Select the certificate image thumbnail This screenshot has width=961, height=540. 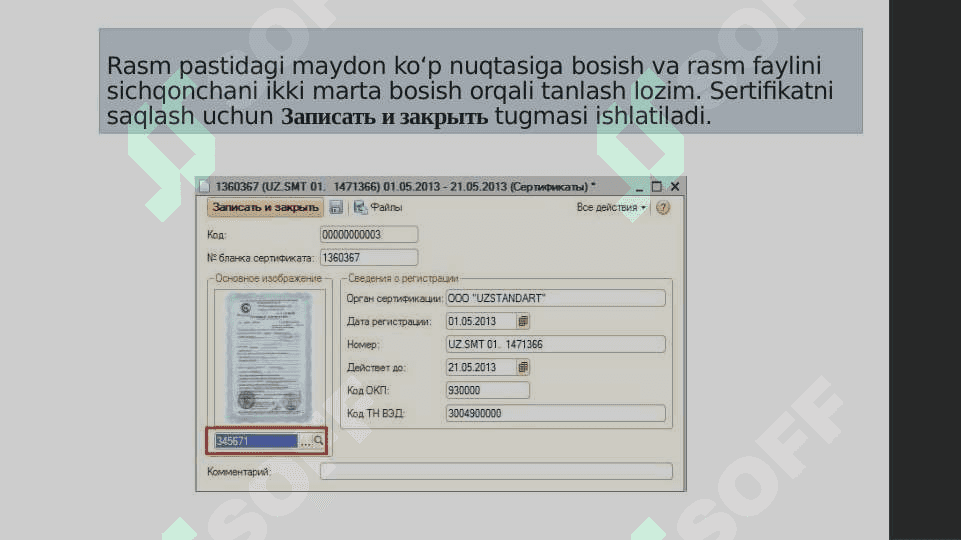point(268,358)
